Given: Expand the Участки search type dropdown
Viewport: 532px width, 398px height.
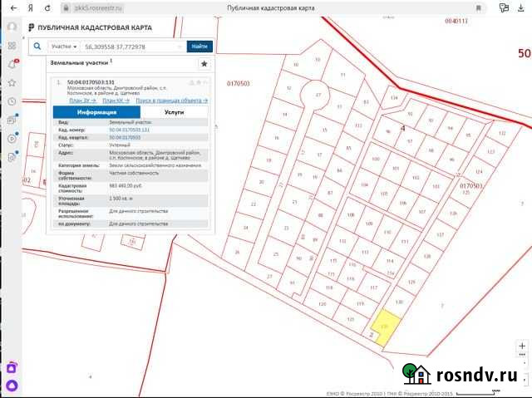Looking at the screenshot, I should (x=65, y=47).
